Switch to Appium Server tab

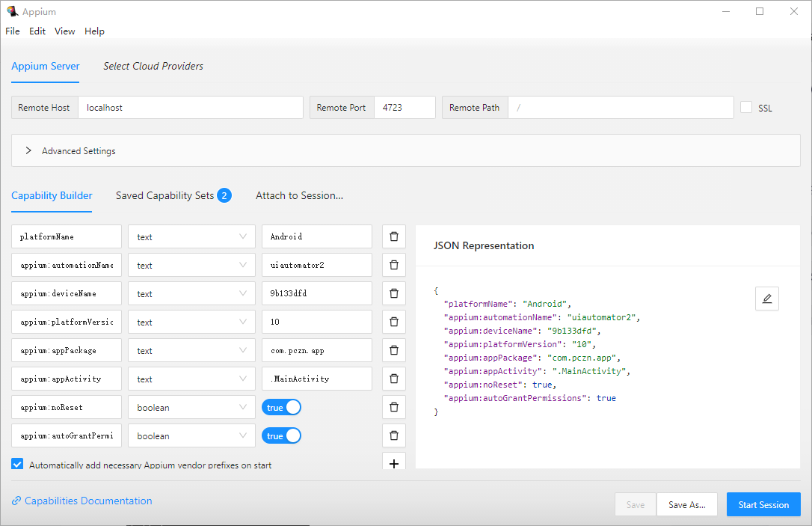46,67
